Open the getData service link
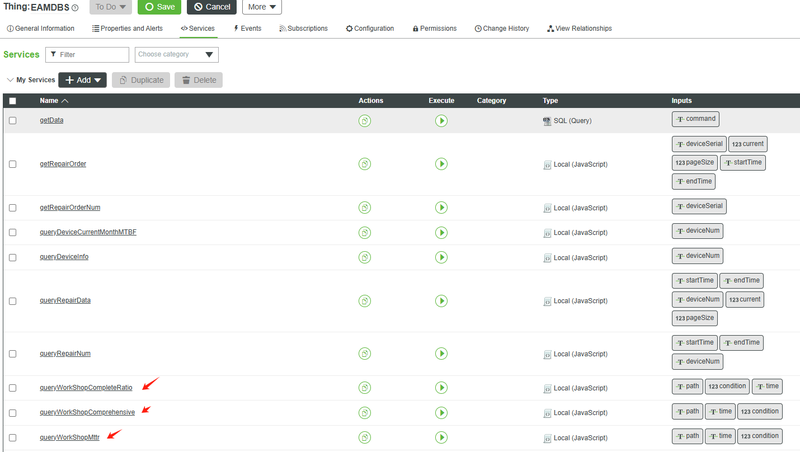This screenshot has height=452, width=800. point(52,120)
